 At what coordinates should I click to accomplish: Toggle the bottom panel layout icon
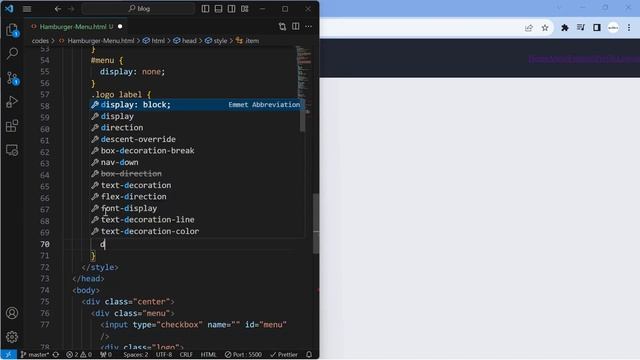[x=218, y=9]
